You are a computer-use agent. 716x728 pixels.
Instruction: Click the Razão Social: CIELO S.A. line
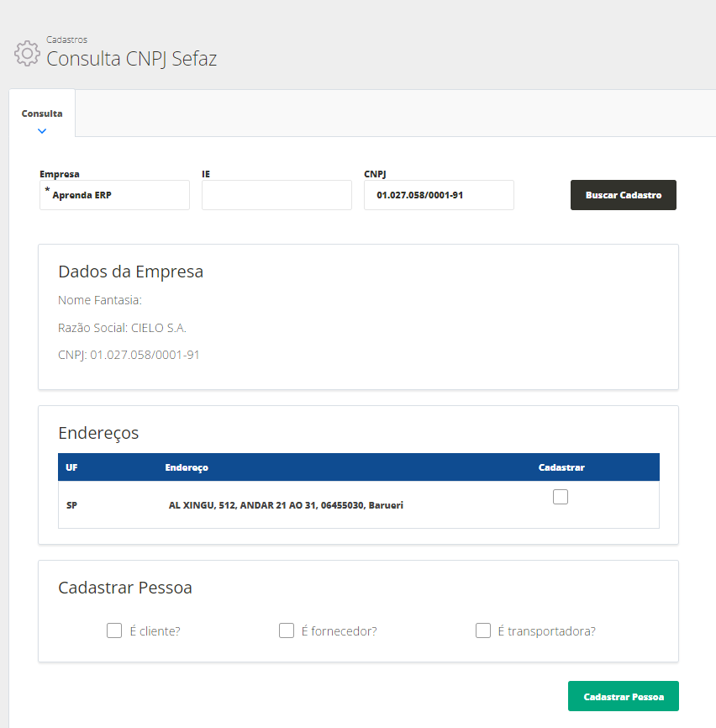[122, 328]
